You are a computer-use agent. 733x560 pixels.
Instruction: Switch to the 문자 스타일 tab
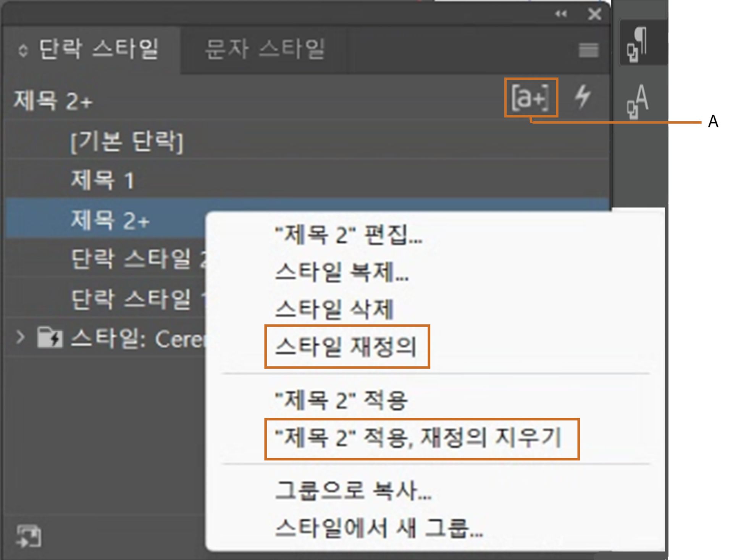click(x=263, y=48)
